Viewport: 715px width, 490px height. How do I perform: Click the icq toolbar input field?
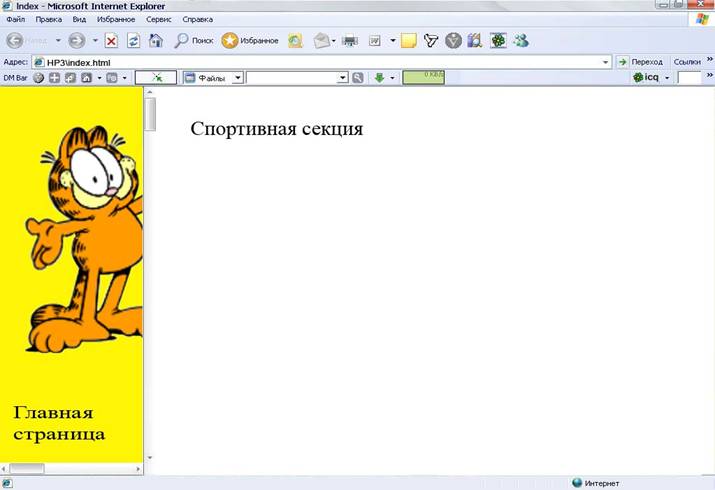point(689,78)
